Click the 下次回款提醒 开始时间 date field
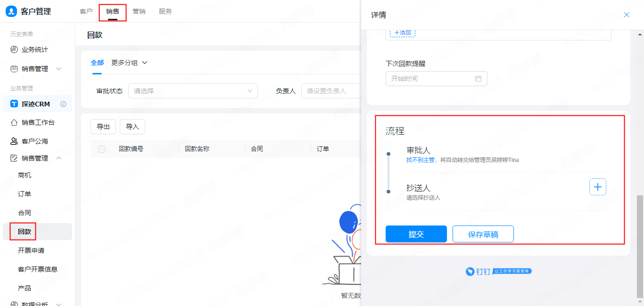The image size is (644, 306). (437, 79)
